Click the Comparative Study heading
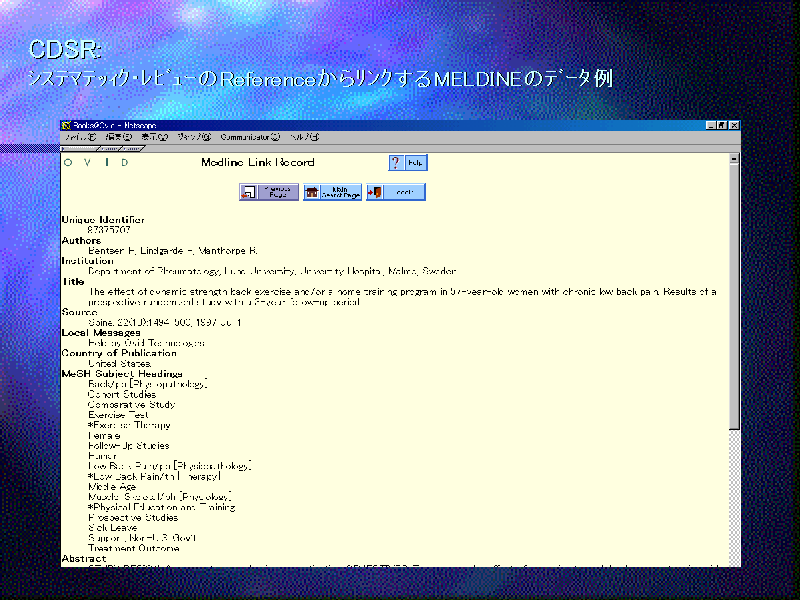Viewport: 800px width, 600px height. pos(132,405)
